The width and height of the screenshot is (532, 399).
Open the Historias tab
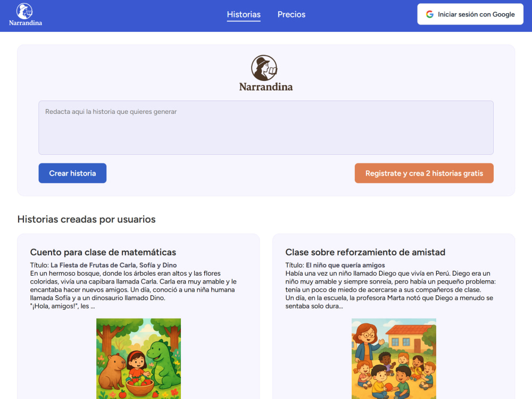244,14
